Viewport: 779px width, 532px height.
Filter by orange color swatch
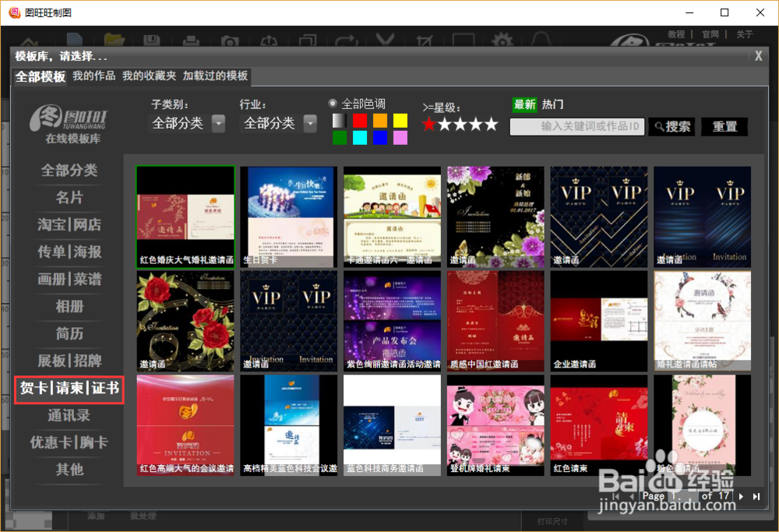click(x=380, y=121)
